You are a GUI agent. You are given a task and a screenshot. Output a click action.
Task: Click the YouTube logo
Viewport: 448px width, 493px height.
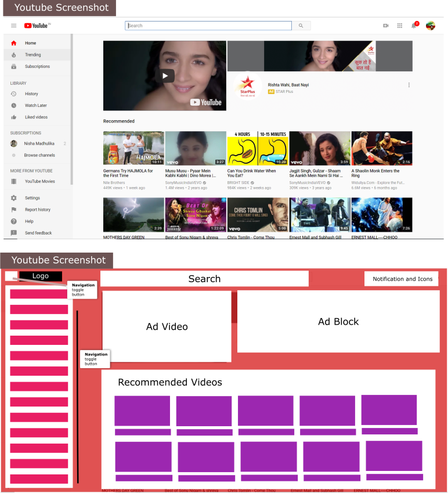click(37, 26)
